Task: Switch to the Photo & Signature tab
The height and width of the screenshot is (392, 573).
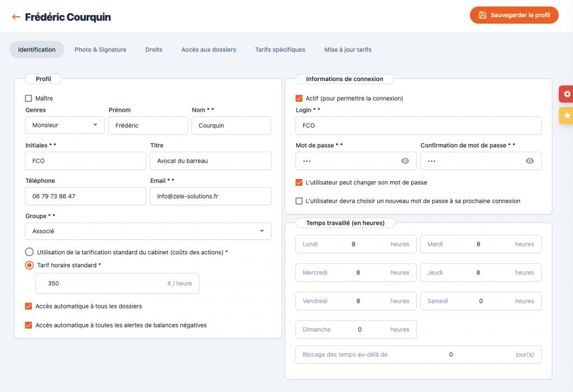Action: pyautogui.click(x=100, y=50)
